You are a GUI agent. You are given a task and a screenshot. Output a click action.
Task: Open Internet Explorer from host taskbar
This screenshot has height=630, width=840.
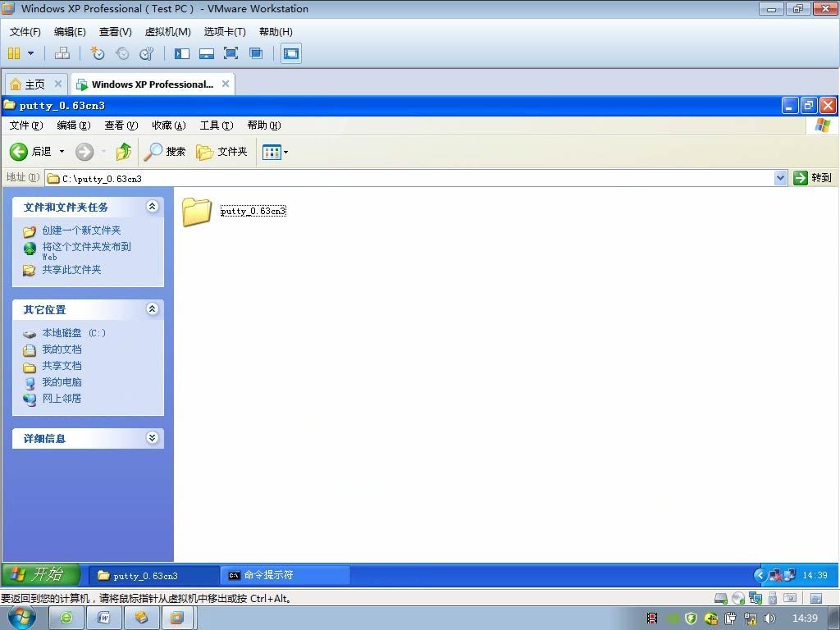(x=66, y=619)
